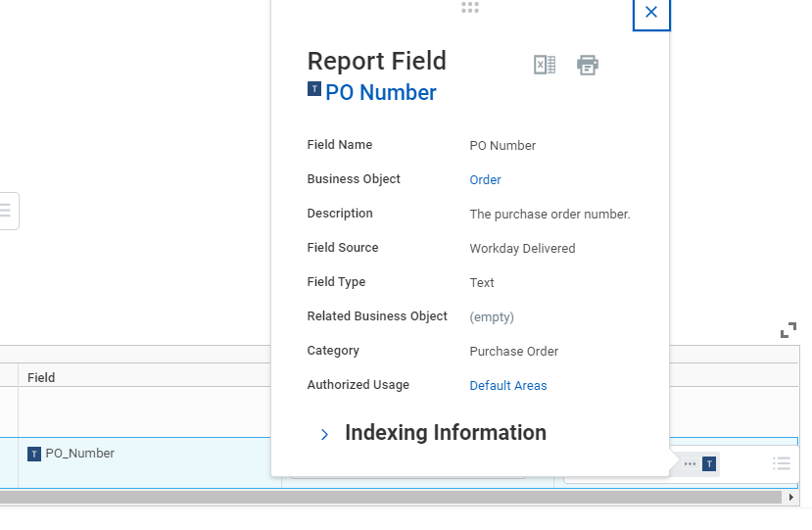Click the Field Source label

(342, 247)
